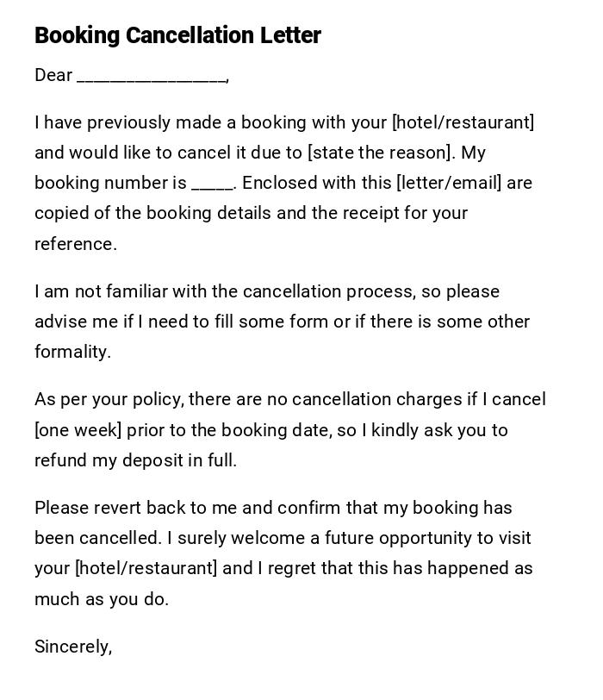
Task: Click the blank recipient name line after Dear
Action: pyautogui.click(x=152, y=76)
